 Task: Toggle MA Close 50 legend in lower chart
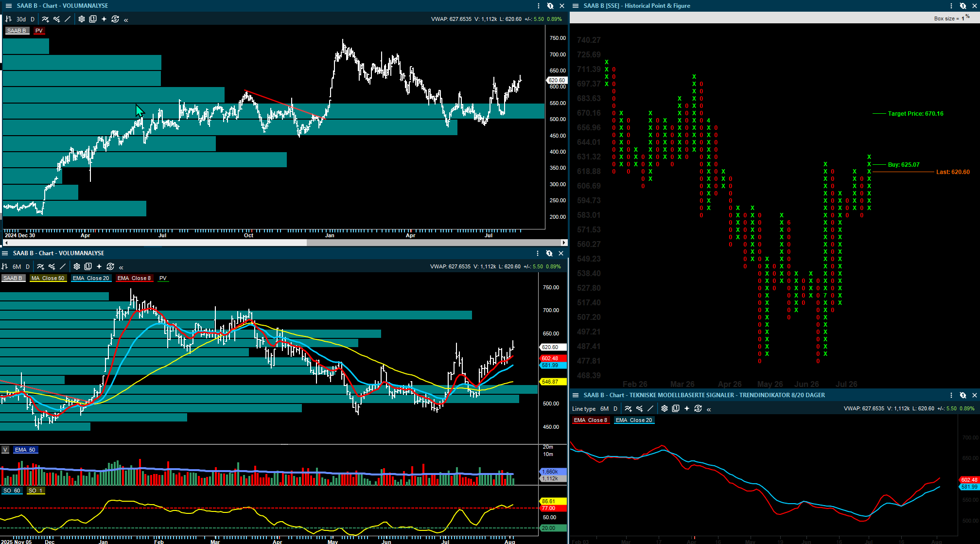coord(48,278)
